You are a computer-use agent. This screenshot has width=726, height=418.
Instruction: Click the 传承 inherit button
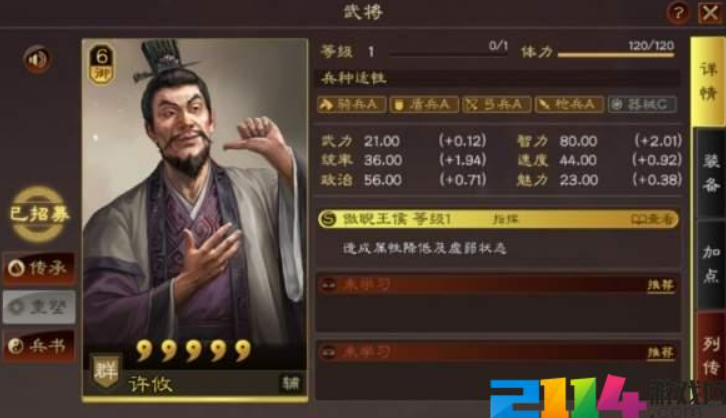pyautogui.click(x=39, y=268)
